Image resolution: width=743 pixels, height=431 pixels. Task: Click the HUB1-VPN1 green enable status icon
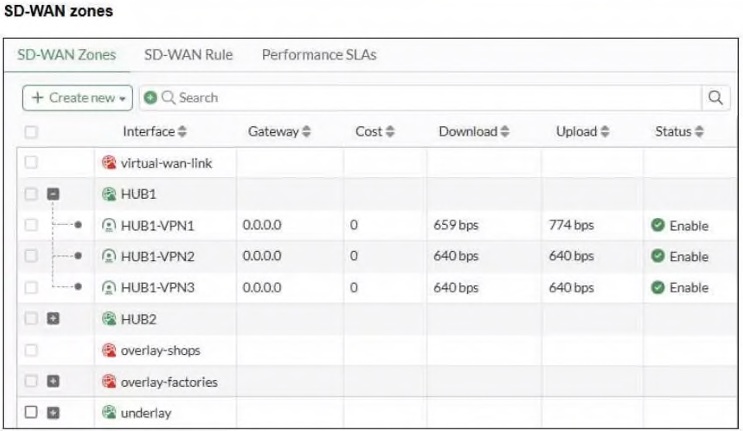coord(658,226)
